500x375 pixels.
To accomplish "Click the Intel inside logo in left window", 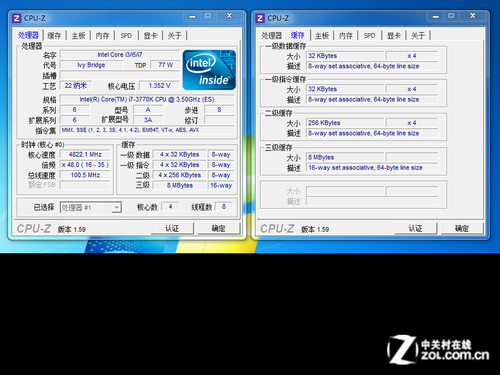I will tap(209, 70).
